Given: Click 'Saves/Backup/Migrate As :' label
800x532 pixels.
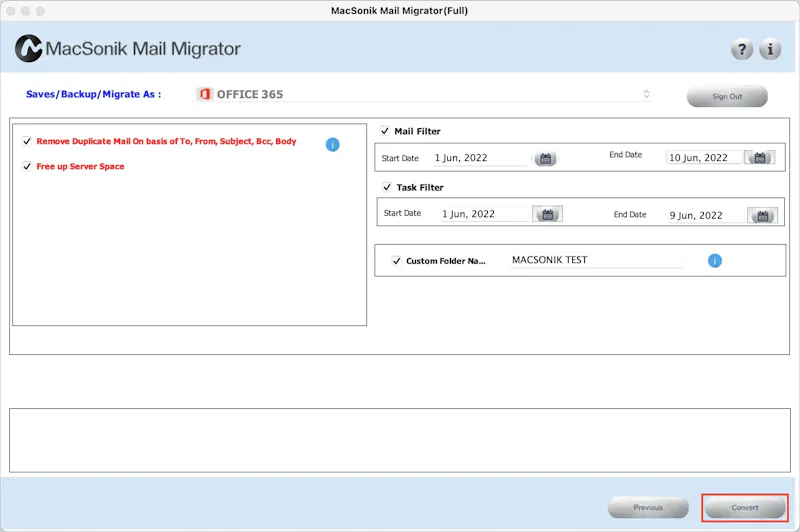Looking at the screenshot, I should pyautogui.click(x=93, y=94).
